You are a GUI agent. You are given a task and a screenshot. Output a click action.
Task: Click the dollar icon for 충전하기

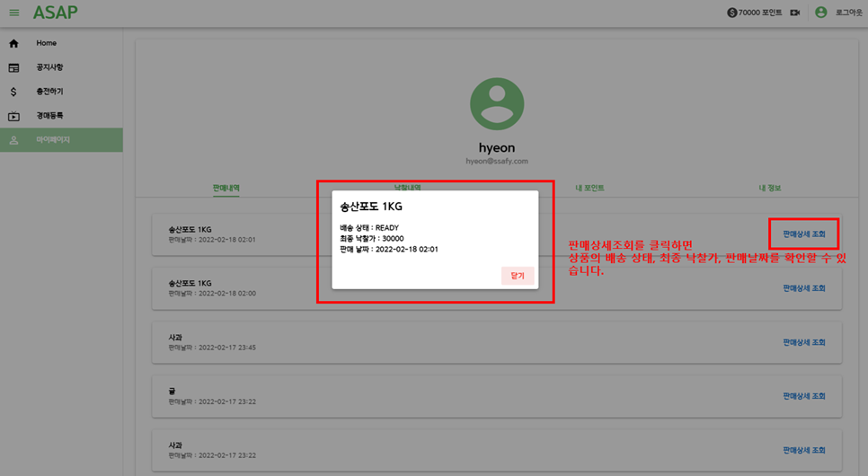[13, 92]
